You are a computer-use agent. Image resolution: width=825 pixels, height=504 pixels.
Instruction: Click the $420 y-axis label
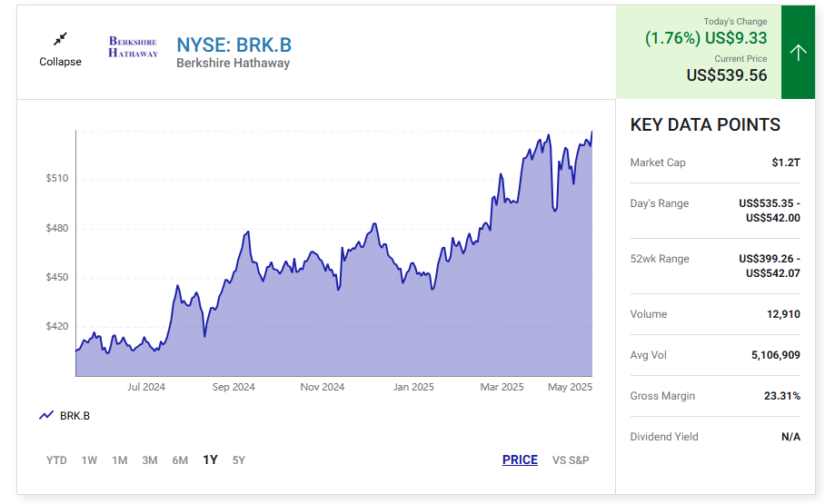point(57,326)
